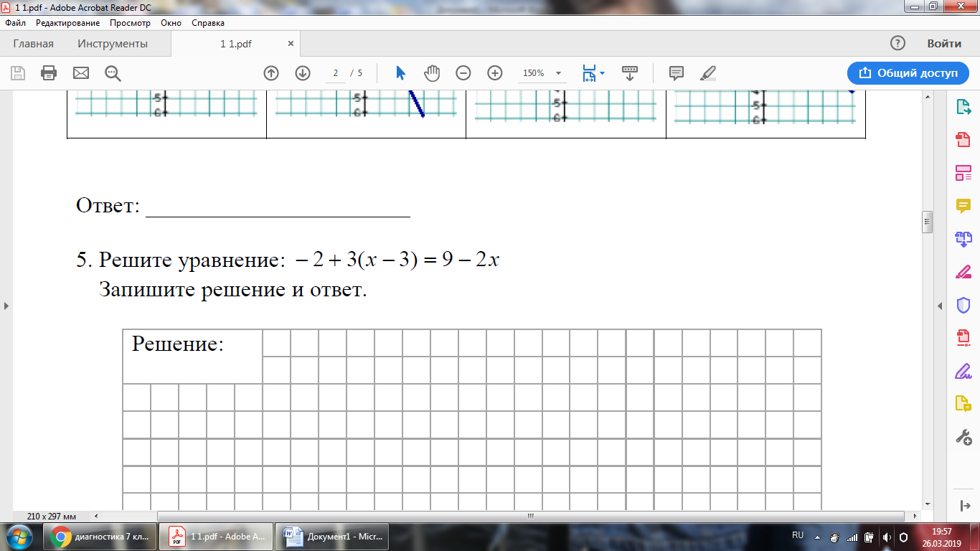Select the Highlight text pen tool
This screenshot has height=551, width=980.
click(708, 72)
